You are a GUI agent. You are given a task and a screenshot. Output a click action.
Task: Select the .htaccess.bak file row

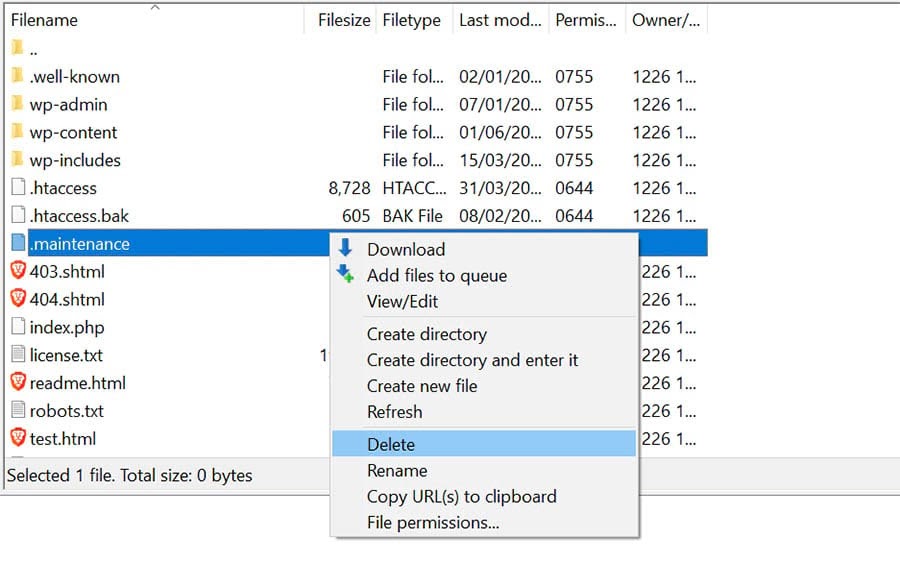(x=79, y=216)
